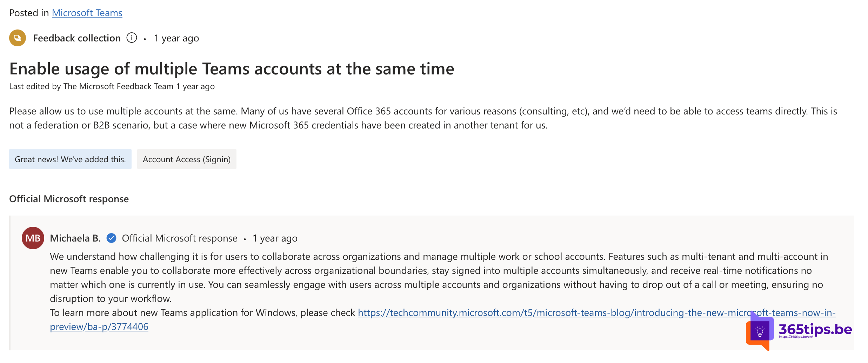Open the techcommunity.microsoft.com blog link
Screen dimensions: 868x363
coord(561,313)
